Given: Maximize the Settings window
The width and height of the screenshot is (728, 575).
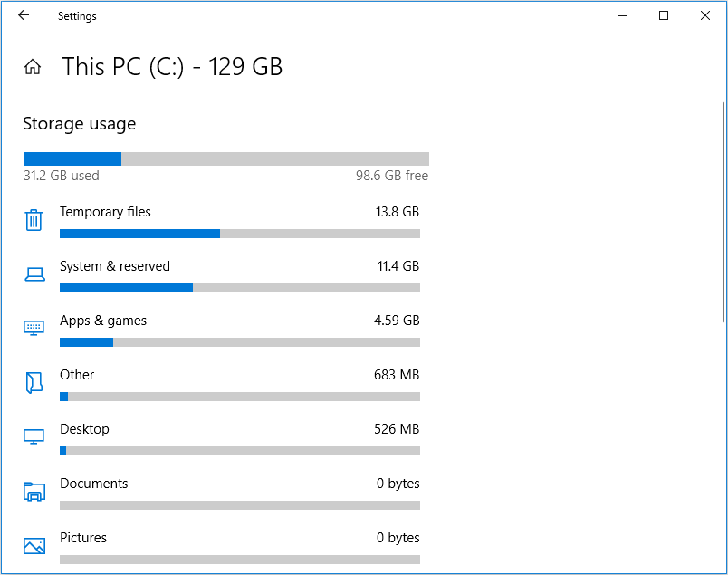Looking at the screenshot, I should tap(664, 15).
